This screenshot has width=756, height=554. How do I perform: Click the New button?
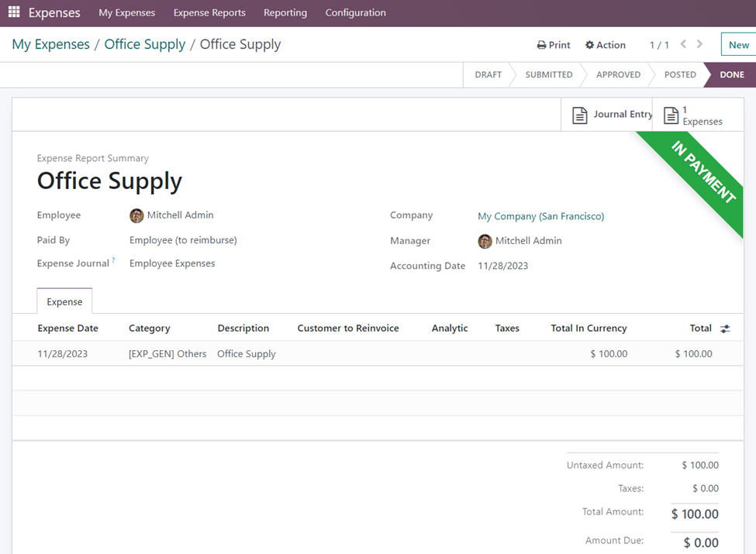pyautogui.click(x=738, y=45)
